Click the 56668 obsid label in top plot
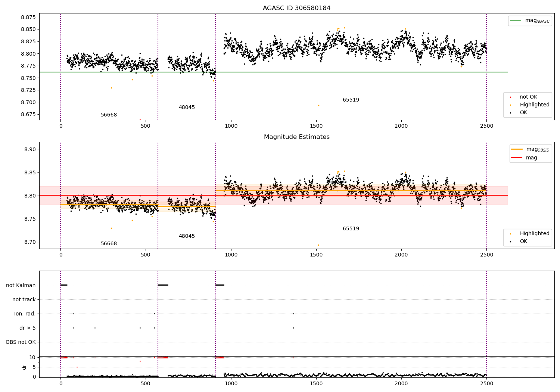The width and height of the screenshot is (560, 392). [x=109, y=115]
